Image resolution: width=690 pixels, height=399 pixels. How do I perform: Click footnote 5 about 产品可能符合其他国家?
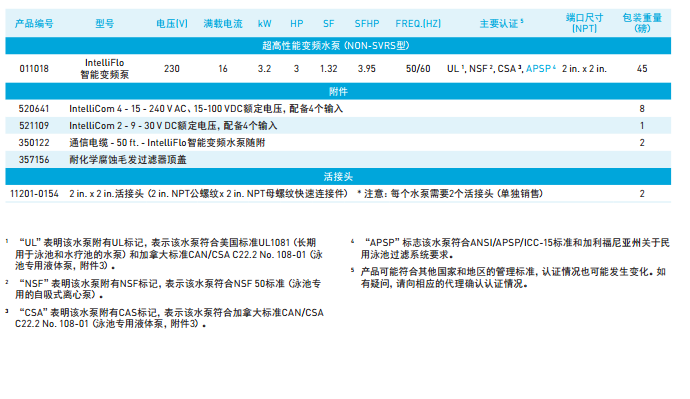[x=508, y=278]
